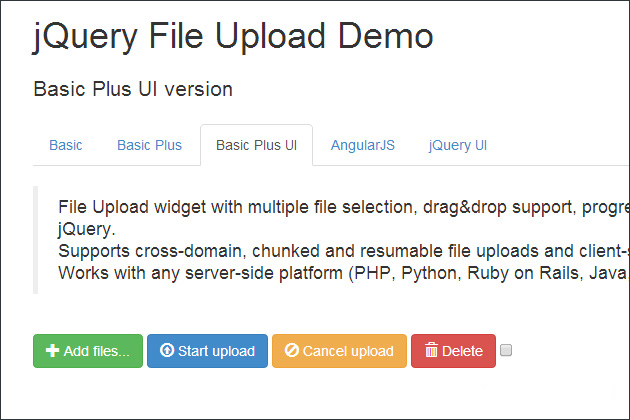
Task: Click the gray blockquote border bar
Action: [x=35, y=240]
